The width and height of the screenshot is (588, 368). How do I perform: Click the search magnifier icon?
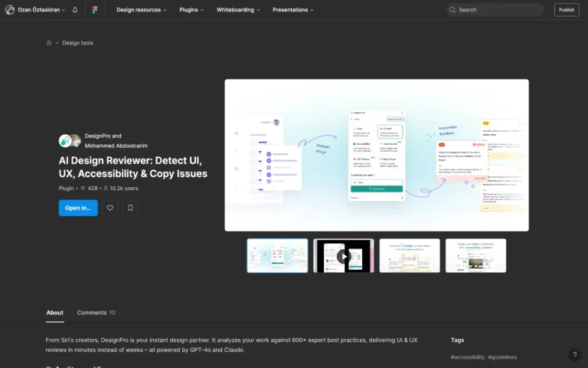(x=452, y=10)
